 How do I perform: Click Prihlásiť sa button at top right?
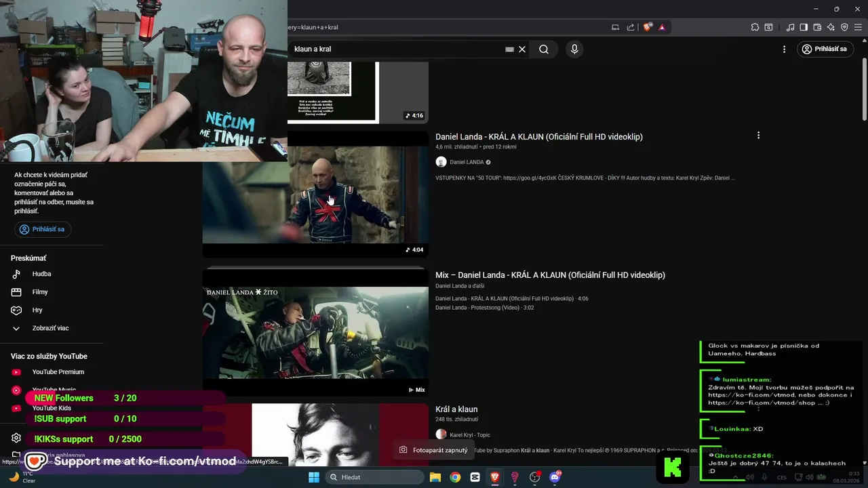click(x=825, y=49)
